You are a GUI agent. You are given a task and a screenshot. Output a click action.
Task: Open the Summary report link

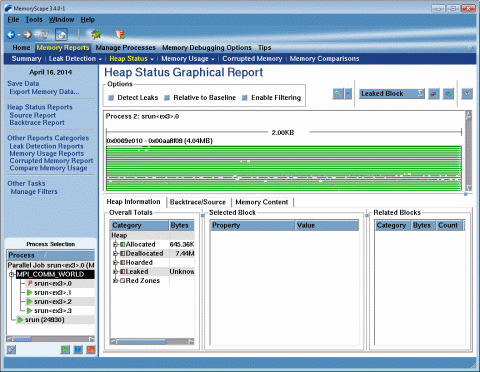[x=26, y=59]
